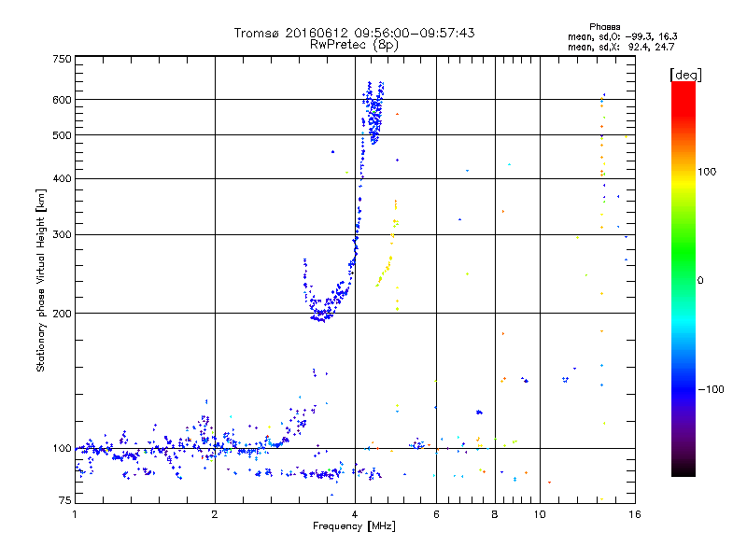Click the x-axis tick label '2'

pos(215,514)
